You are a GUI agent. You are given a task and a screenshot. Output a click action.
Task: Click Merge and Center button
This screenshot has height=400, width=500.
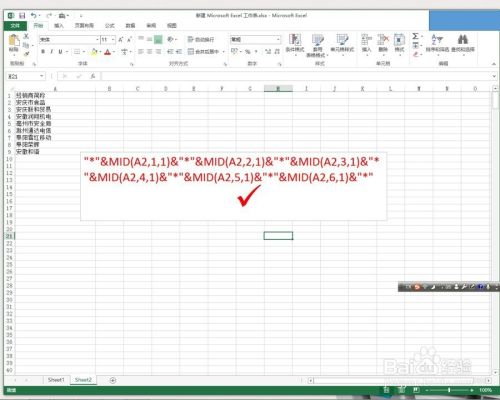[x=203, y=52]
